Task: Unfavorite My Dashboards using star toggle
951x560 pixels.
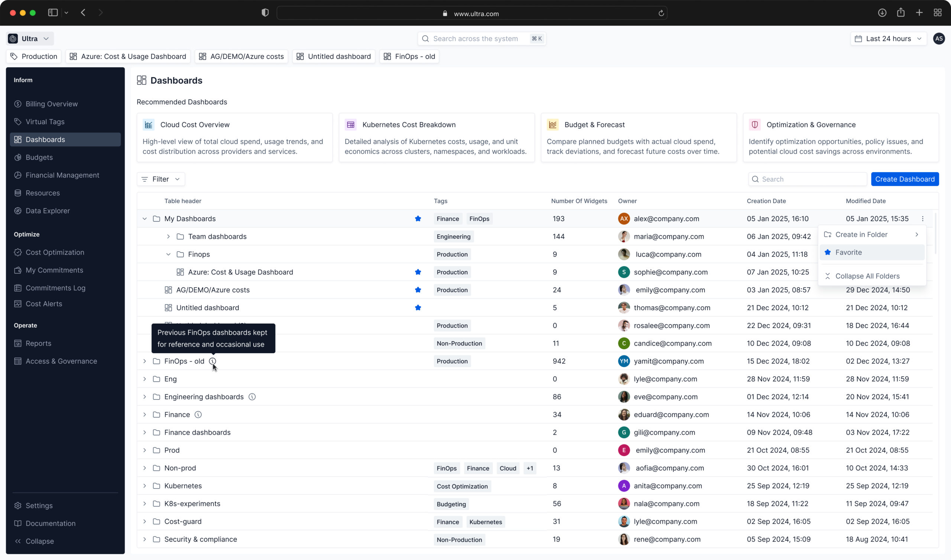Action: 418,219
